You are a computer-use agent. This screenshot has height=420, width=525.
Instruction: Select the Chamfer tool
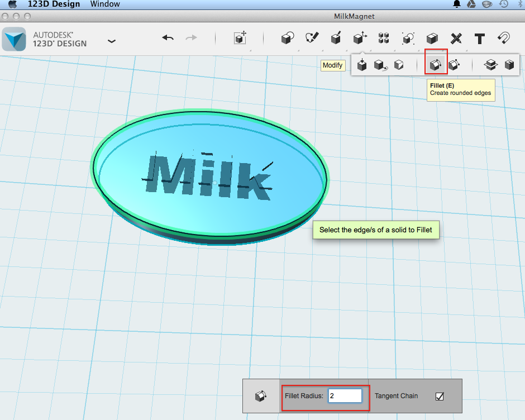455,65
